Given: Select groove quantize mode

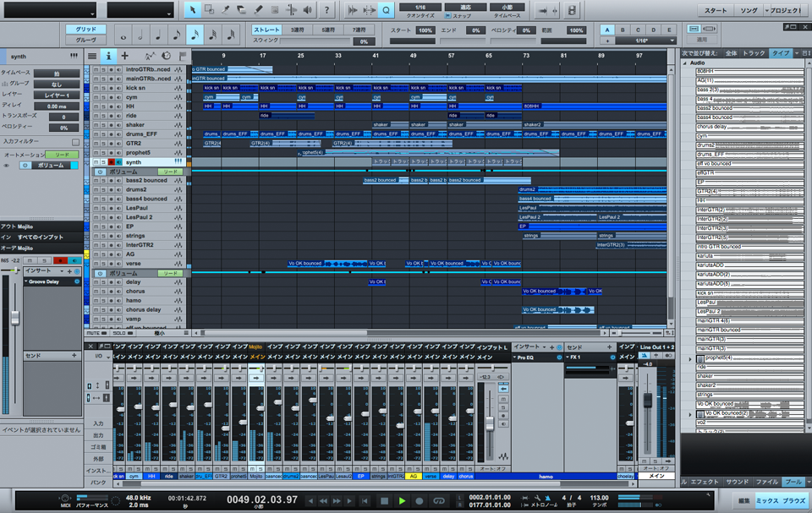Looking at the screenshot, I should click(x=86, y=40).
